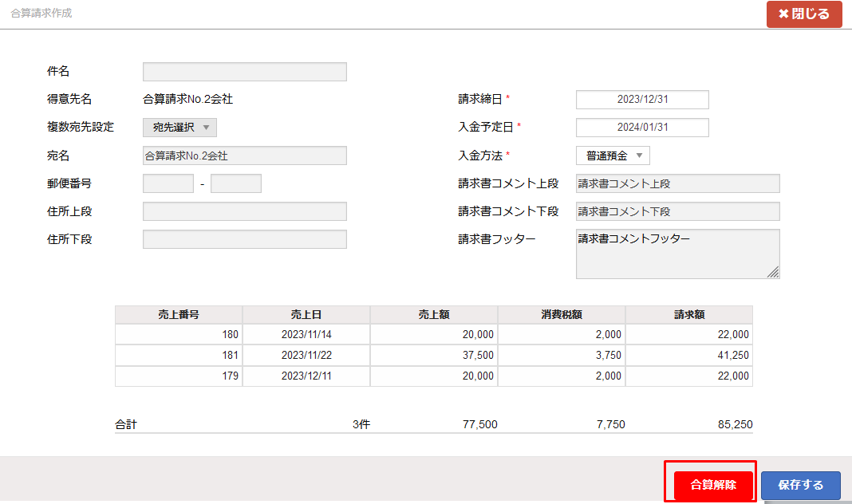Click the 宛名 recipient name field

(244, 155)
